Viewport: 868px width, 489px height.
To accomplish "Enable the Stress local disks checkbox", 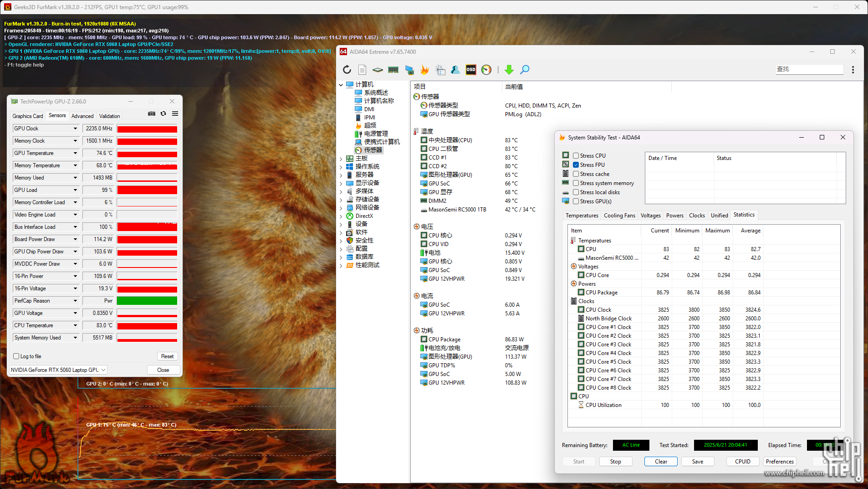I will (x=576, y=192).
